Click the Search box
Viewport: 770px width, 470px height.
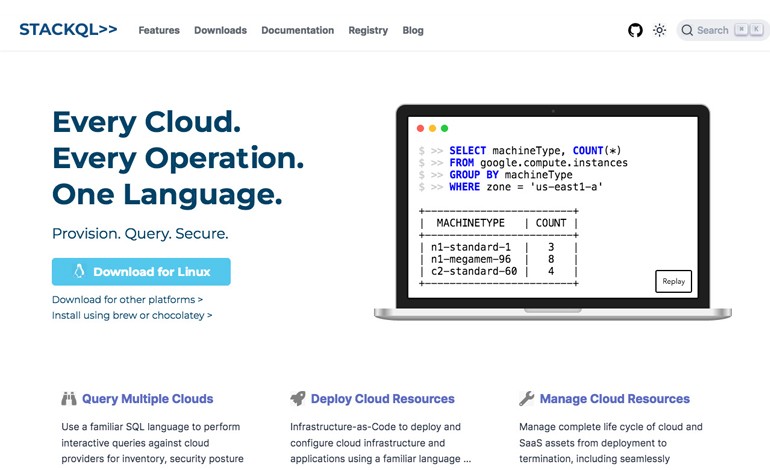722,30
